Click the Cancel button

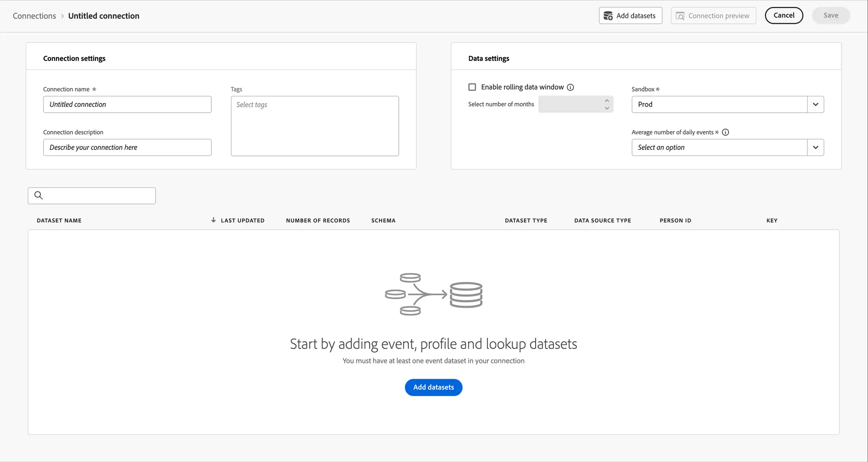pos(784,15)
